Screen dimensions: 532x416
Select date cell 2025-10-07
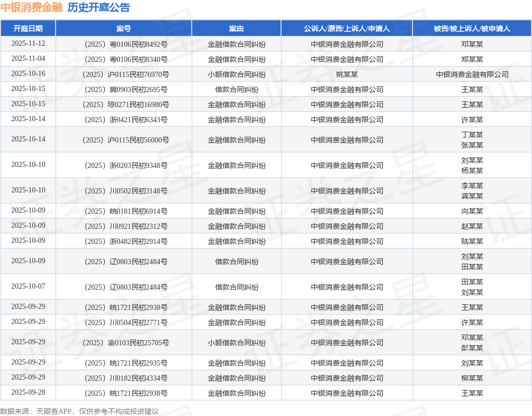click(x=28, y=287)
